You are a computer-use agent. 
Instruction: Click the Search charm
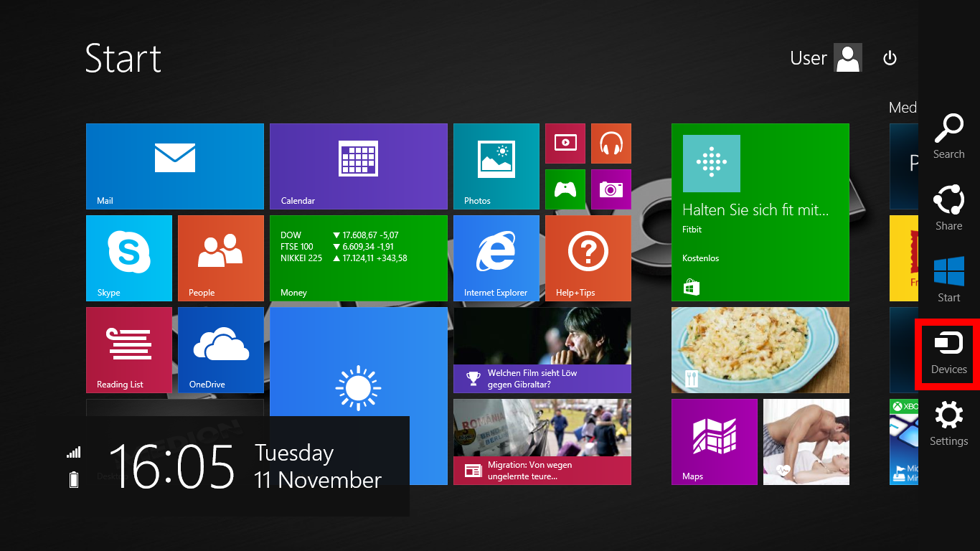[x=948, y=136]
